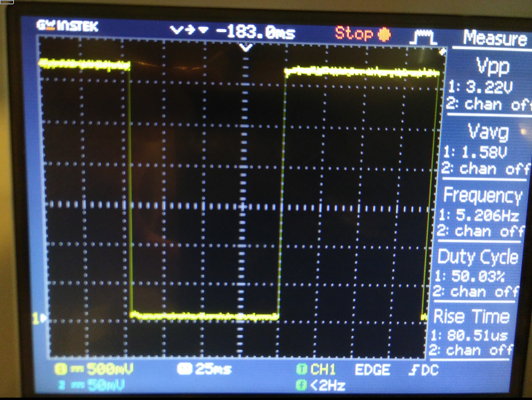Select the Vavg measurement menu item
This screenshot has height=400, width=532.
coord(488,131)
